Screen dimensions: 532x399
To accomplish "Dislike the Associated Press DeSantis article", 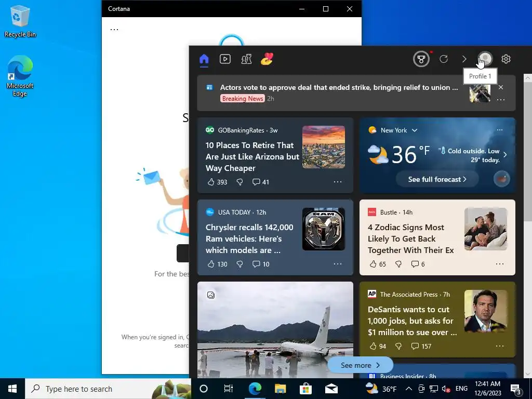I will (x=398, y=347).
